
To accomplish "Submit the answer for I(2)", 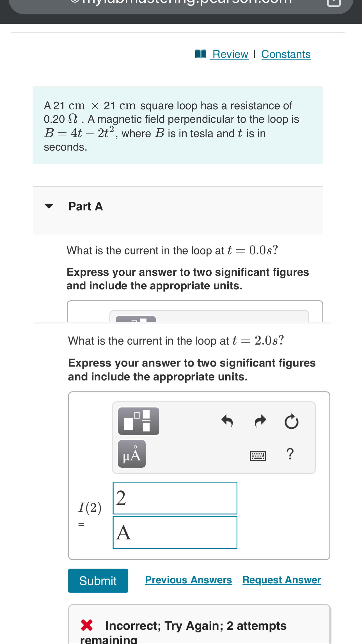I will pyautogui.click(x=98, y=581).
